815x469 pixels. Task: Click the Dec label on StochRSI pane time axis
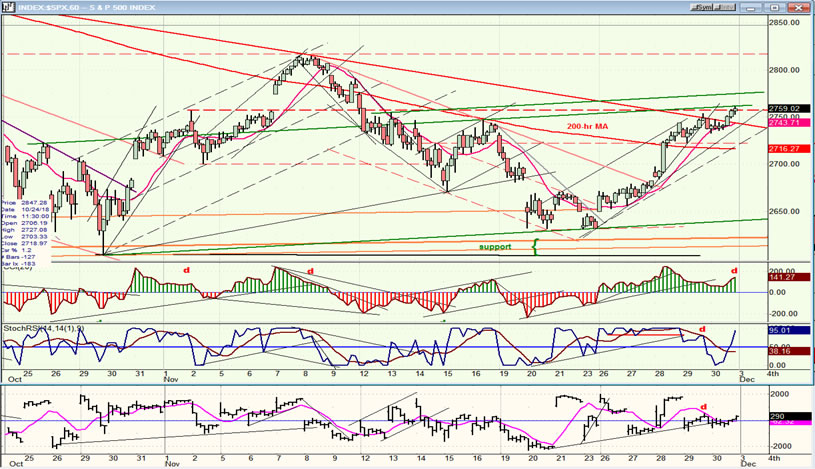747,380
